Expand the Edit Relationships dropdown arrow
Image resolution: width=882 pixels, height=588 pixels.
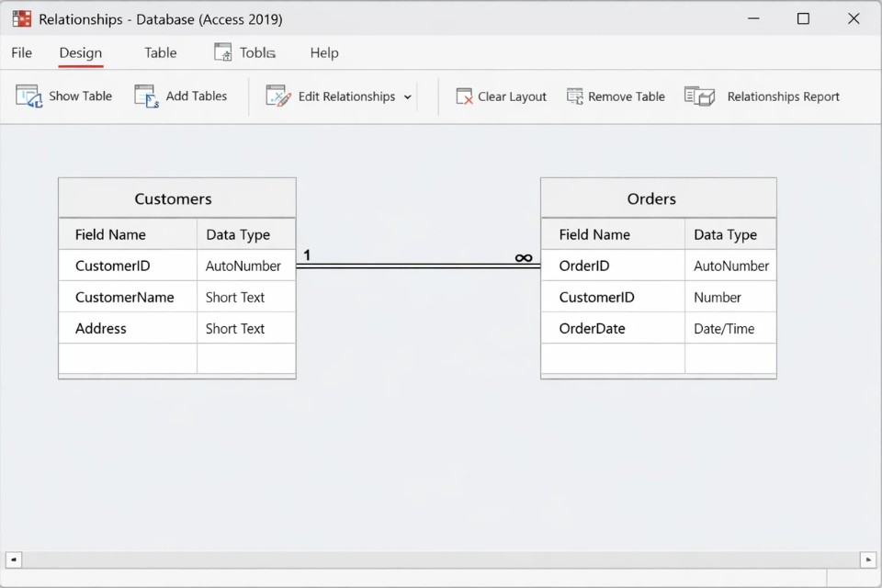(408, 96)
